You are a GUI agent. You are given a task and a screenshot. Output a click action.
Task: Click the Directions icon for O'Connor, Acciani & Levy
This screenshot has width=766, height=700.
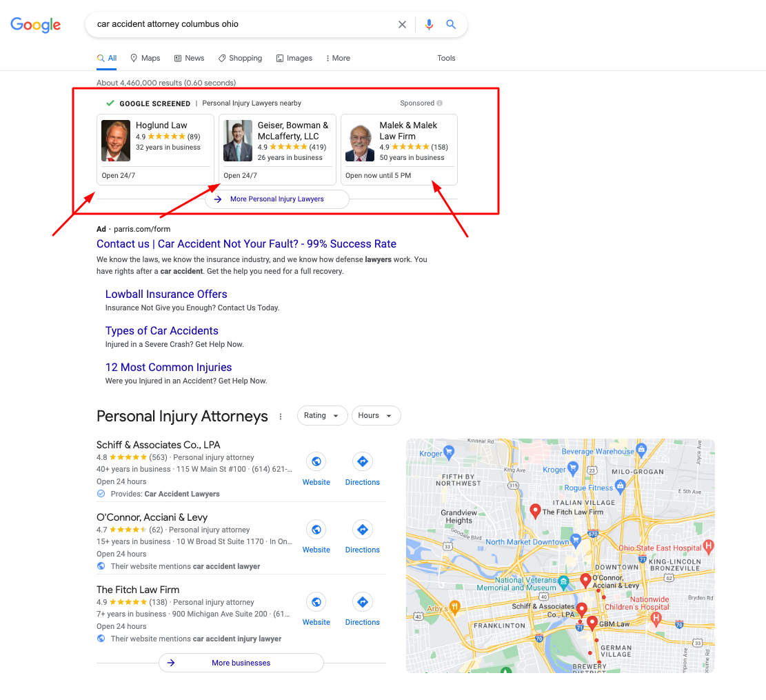click(x=362, y=529)
